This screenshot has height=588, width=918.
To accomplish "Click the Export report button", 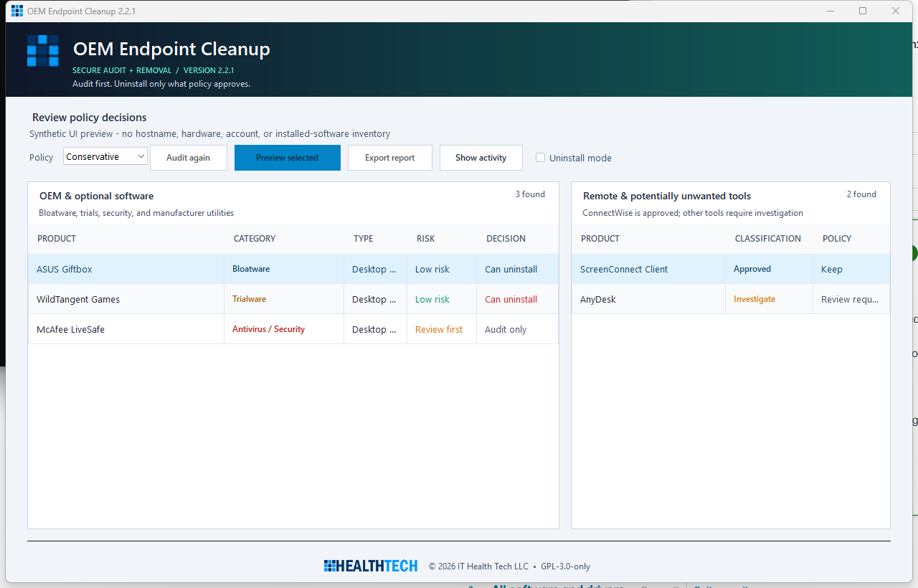I will (x=390, y=158).
